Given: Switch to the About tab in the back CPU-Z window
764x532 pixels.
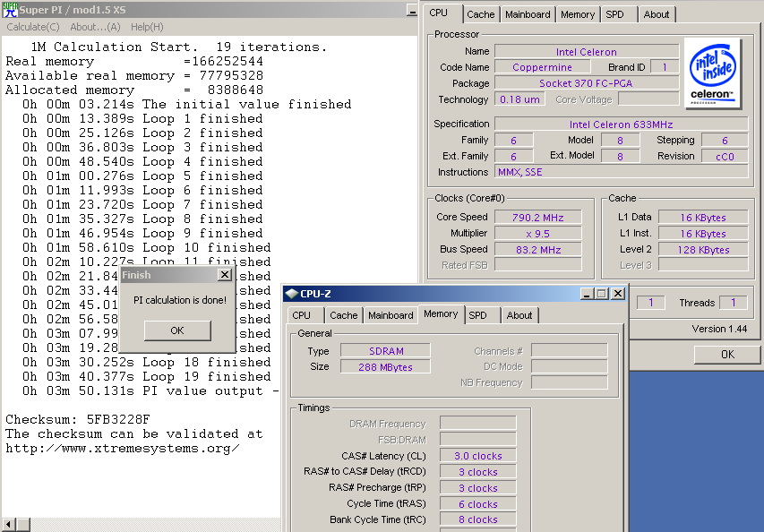Looking at the screenshot, I should (x=657, y=14).
